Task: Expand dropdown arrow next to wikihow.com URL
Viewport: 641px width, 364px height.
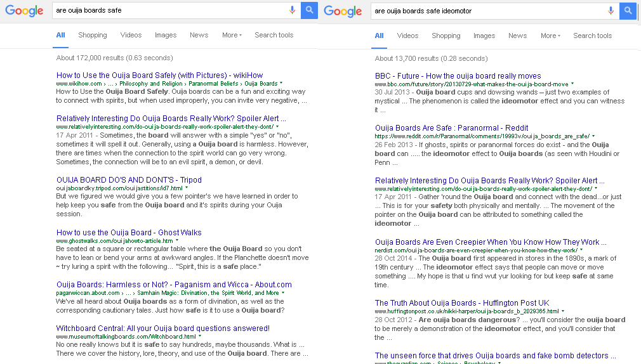Action: pyautogui.click(x=281, y=83)
